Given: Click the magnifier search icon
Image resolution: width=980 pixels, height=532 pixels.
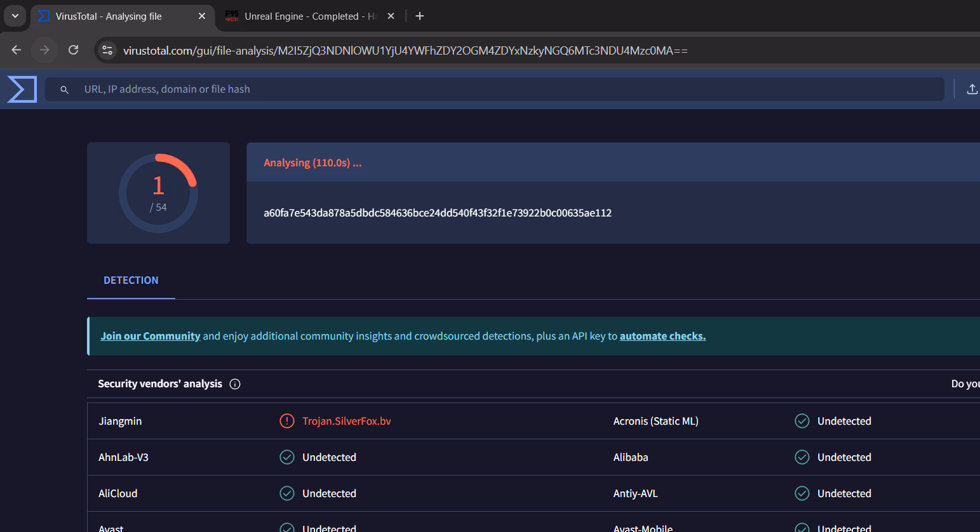Looking at the screenshot, I should 64,90.
